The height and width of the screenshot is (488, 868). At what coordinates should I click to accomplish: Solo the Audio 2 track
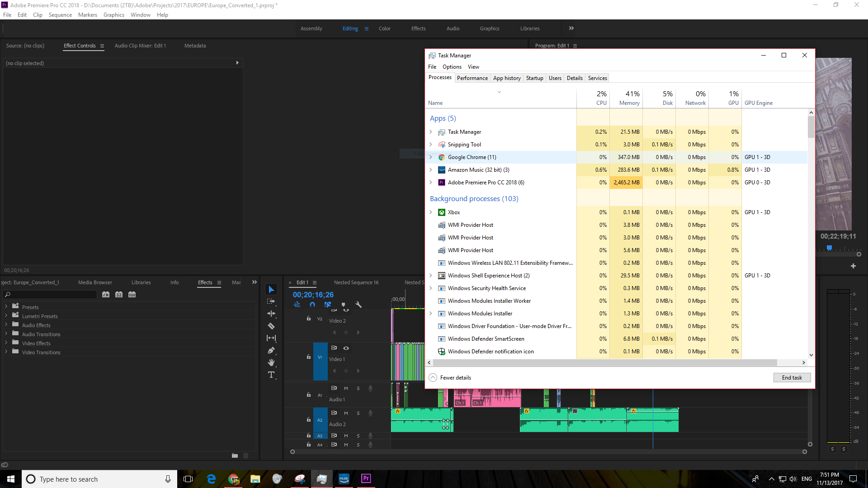[x=358, y=413]
